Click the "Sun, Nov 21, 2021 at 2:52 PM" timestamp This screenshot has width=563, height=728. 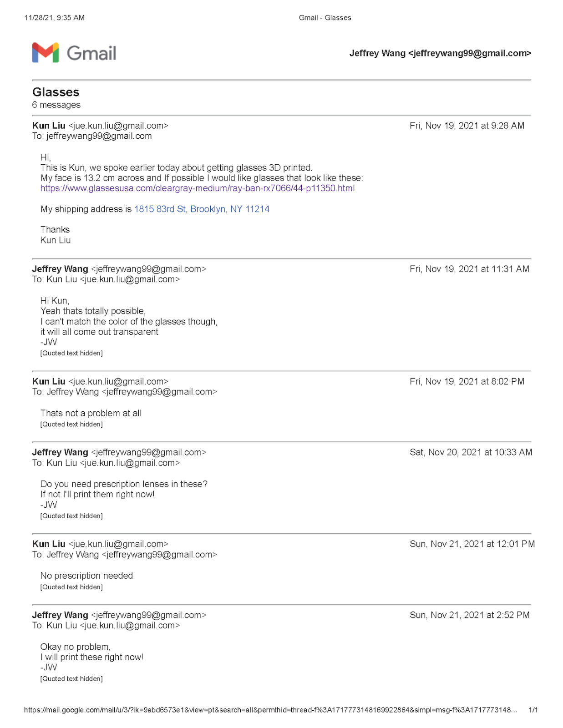(x=470, y=615)
